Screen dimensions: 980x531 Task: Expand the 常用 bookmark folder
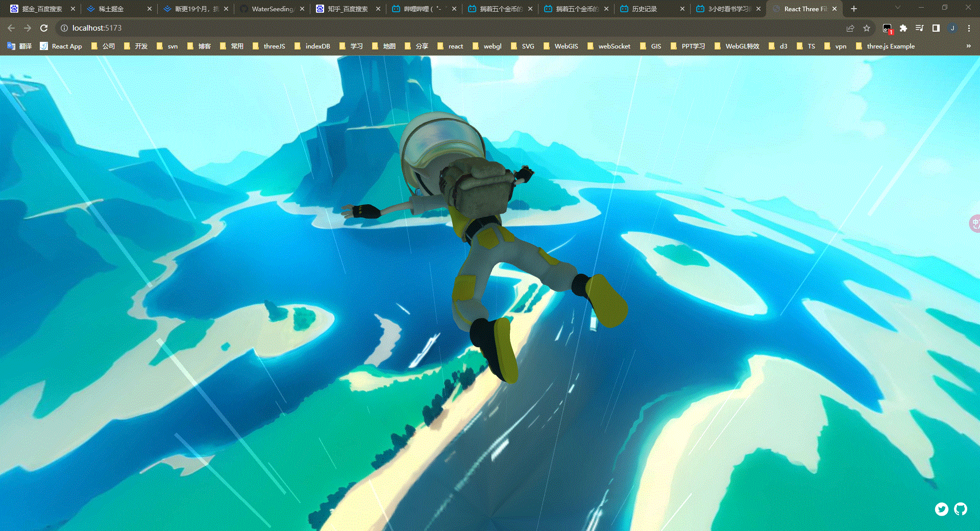click(232, 46)
